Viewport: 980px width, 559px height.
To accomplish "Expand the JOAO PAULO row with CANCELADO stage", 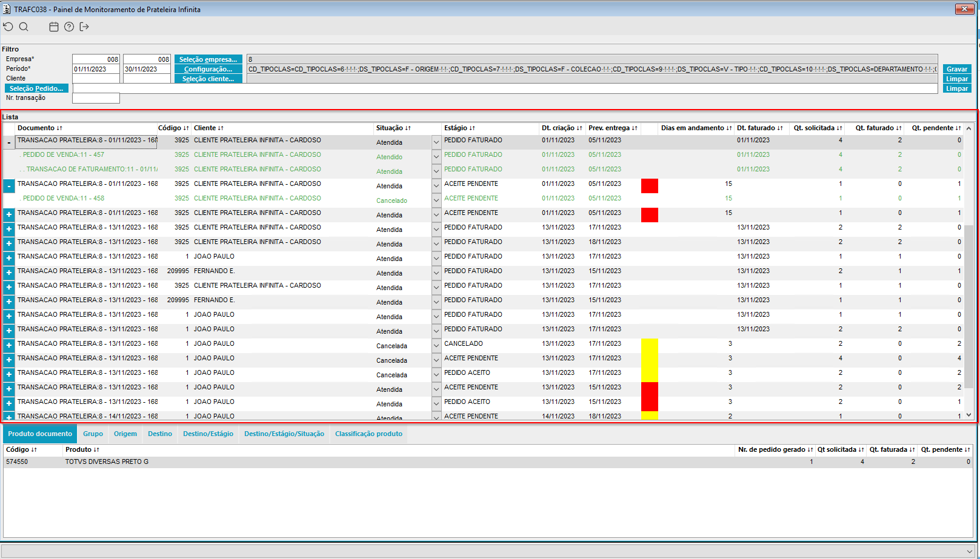I will tap(8, 346).
